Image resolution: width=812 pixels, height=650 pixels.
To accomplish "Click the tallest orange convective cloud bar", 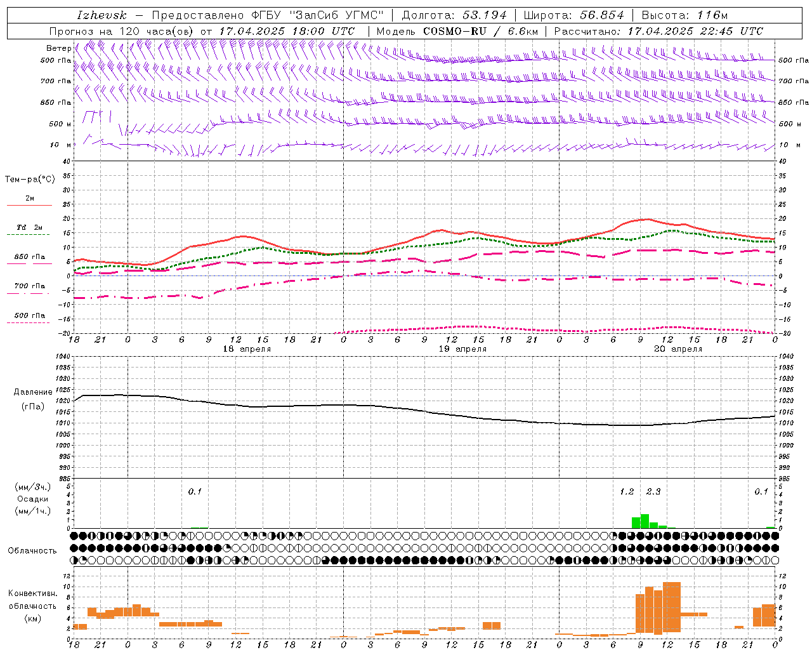I will tap(672, 607).
